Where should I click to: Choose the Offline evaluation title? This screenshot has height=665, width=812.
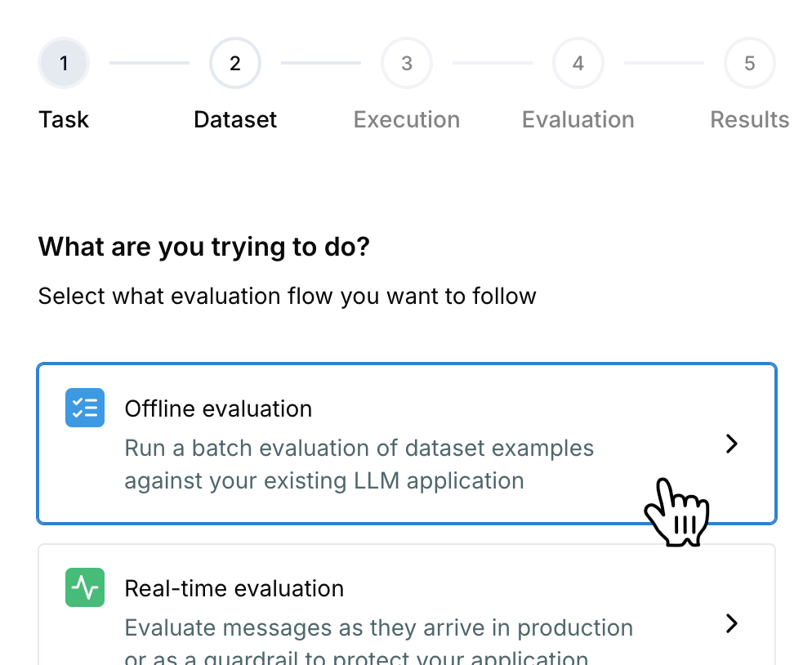click(x=218, y=408)
